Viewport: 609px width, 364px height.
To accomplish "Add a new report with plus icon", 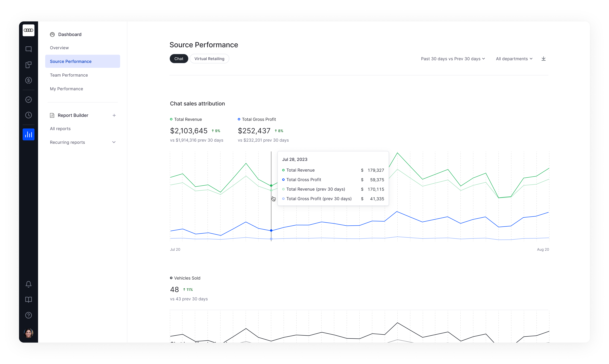I will tap(114, 115).
